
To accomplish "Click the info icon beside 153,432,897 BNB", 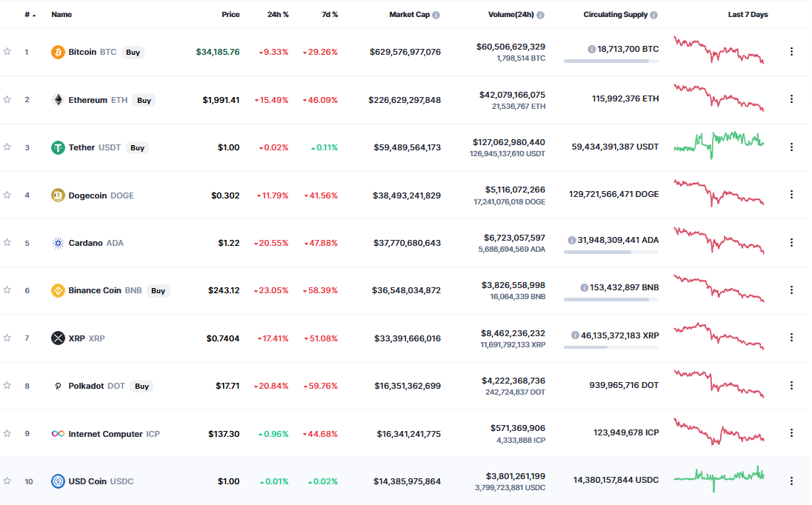I will [x=584, y=288].
